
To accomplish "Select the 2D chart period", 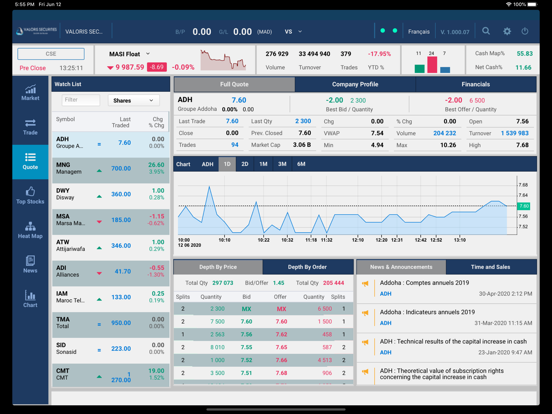I will tap(245, 164).
